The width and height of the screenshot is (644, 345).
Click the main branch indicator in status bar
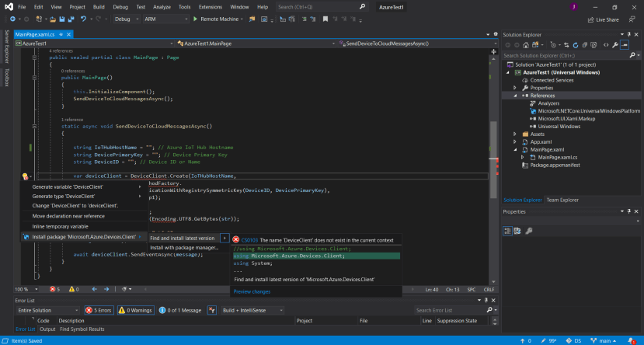604,340
